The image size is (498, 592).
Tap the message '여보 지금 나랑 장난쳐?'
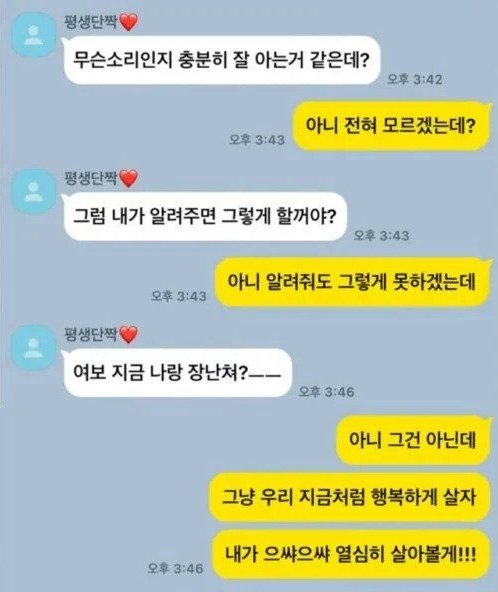point(177,373)
